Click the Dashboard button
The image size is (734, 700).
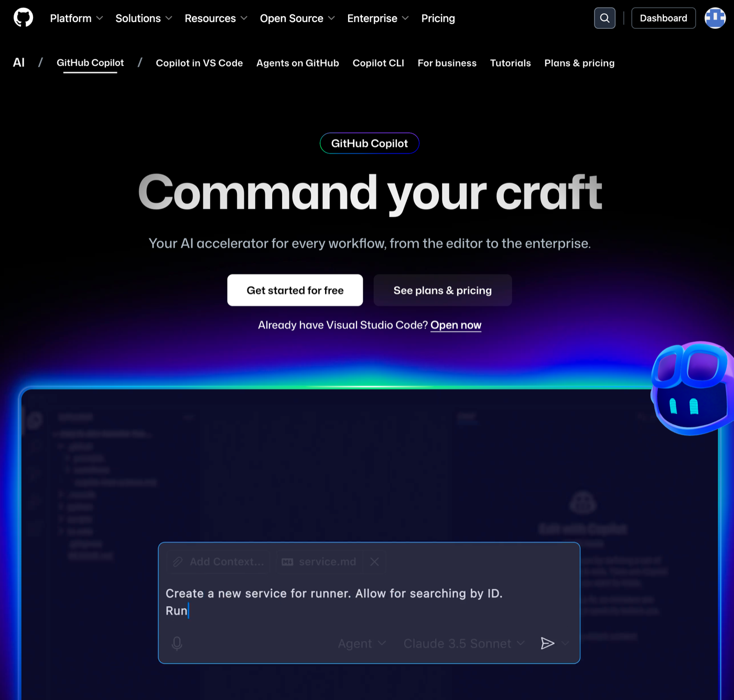coord(663,18)
